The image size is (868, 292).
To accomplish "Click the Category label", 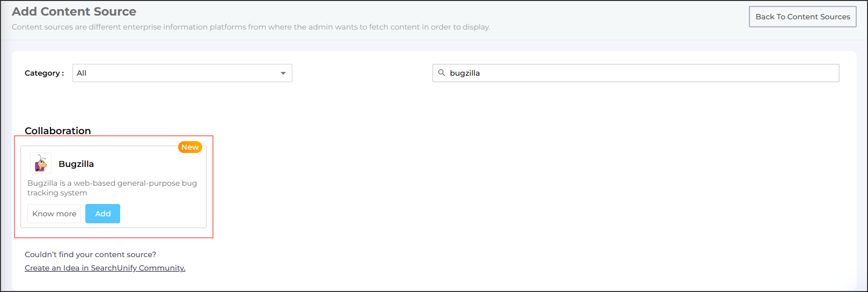I will [44, 73].
